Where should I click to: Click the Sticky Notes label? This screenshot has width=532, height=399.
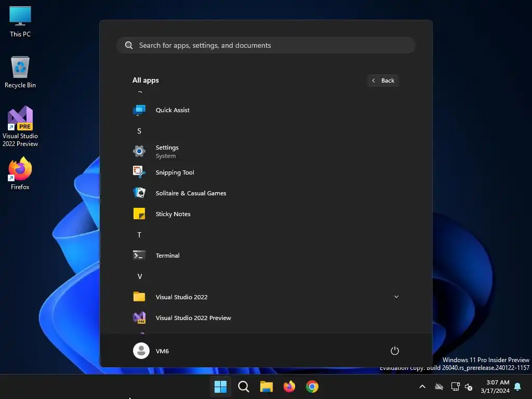pyautogui.click(x=173, y=214)
